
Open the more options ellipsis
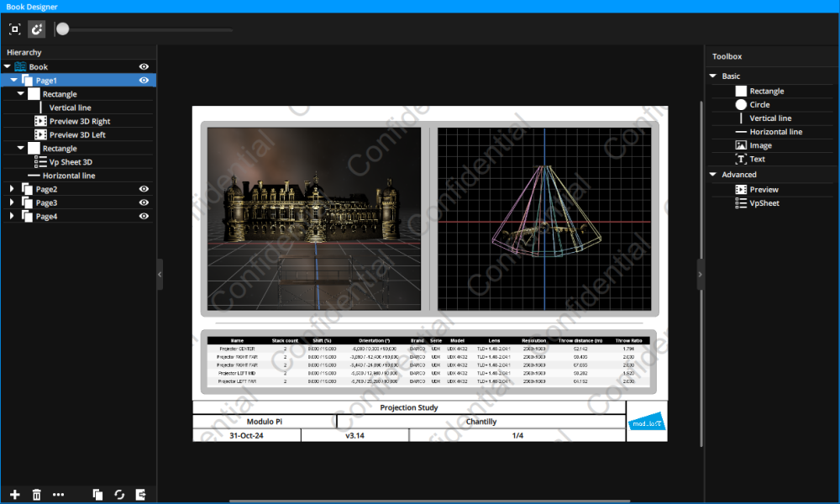(59, 495)
